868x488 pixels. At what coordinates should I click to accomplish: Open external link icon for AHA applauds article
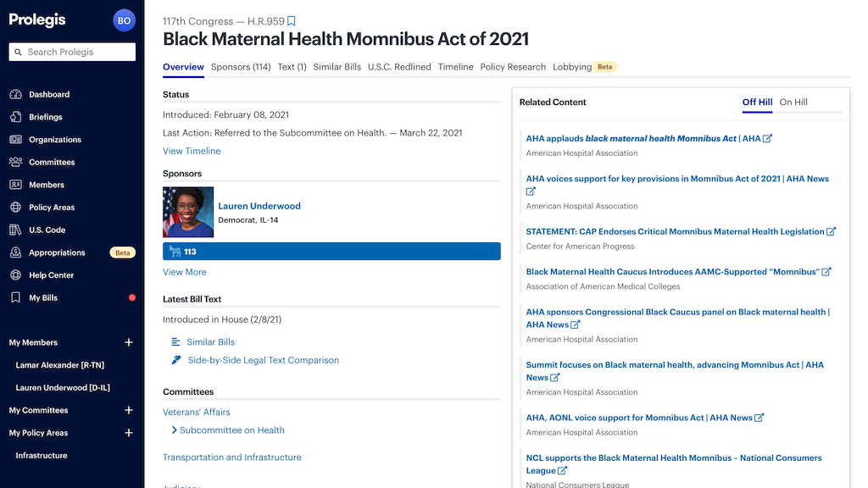click(767, 139)
